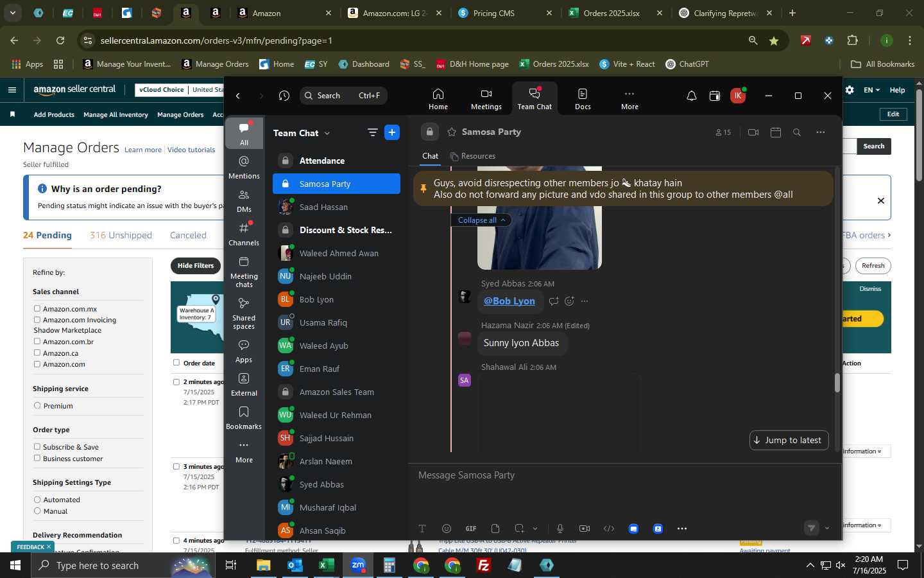Open Mentions in Zoom sidebar
Screen dimensions: 924x578
coord(244,167)
